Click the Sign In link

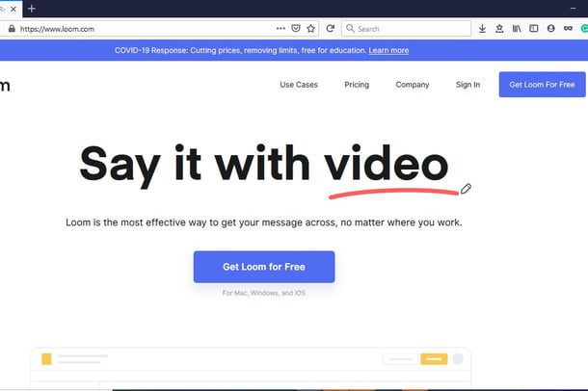[468, 85]
